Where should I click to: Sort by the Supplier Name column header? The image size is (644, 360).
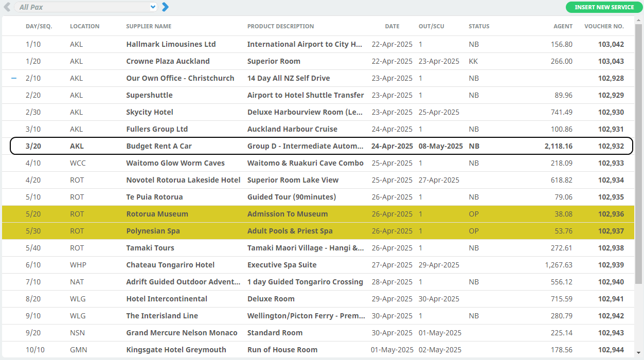[x=149, y=26]
